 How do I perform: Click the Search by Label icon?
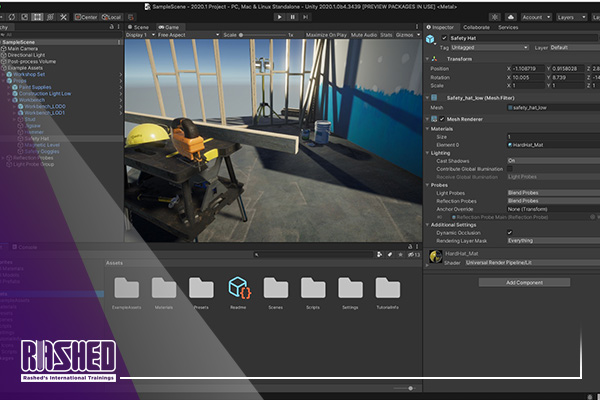[x=390, y=255]
